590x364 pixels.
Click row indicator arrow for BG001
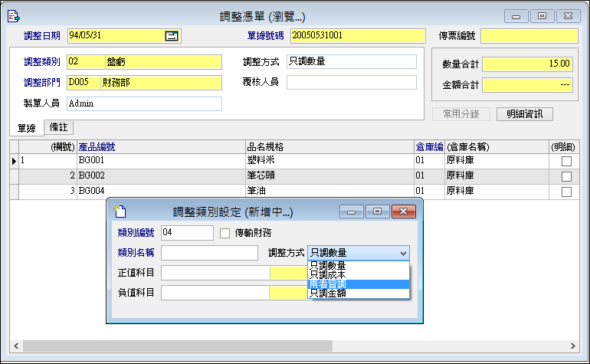pyautogui.click(x=14, y=161)
